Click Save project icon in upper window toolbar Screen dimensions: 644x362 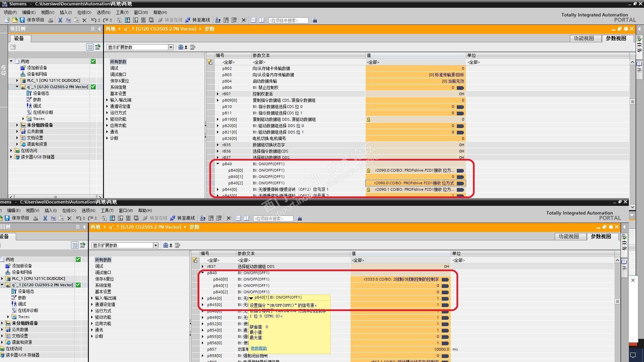(22, 20)
